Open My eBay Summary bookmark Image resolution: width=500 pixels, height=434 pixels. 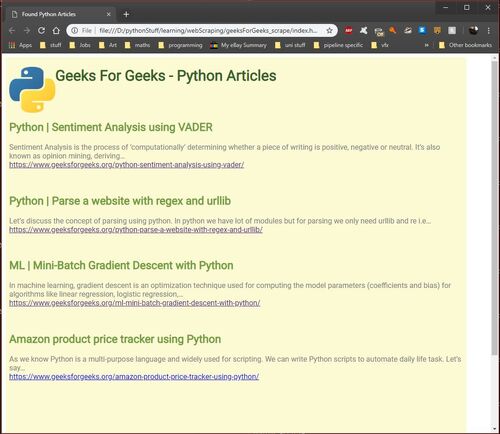click(238, 45)
